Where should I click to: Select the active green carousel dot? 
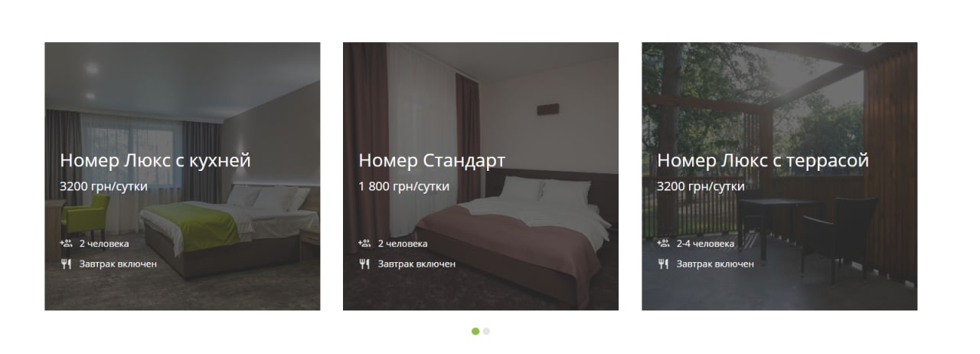coord(475,331)
